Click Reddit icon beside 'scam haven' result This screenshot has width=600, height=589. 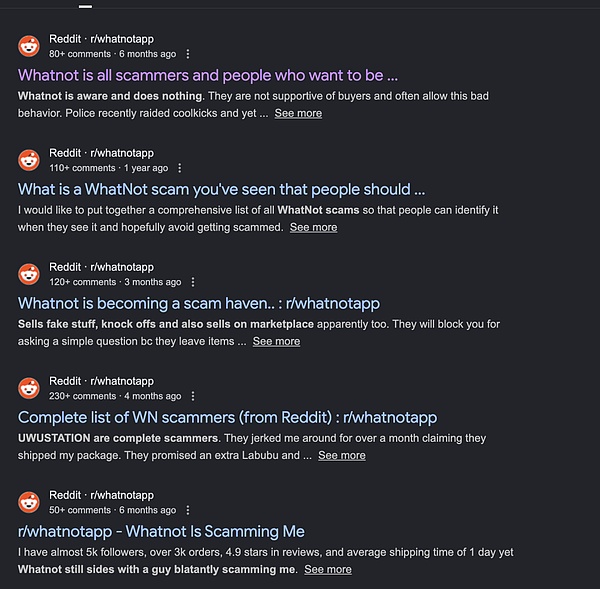(29, 274)
